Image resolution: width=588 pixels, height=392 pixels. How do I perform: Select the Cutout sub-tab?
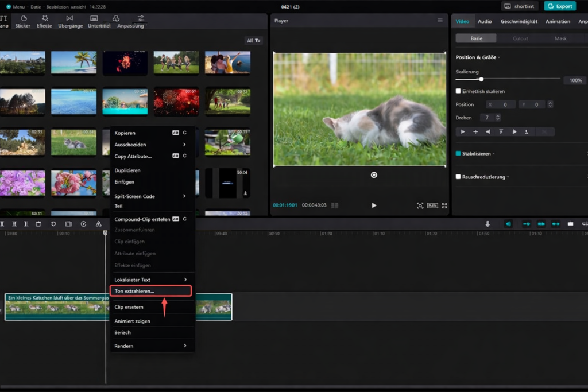pos(520,38)
